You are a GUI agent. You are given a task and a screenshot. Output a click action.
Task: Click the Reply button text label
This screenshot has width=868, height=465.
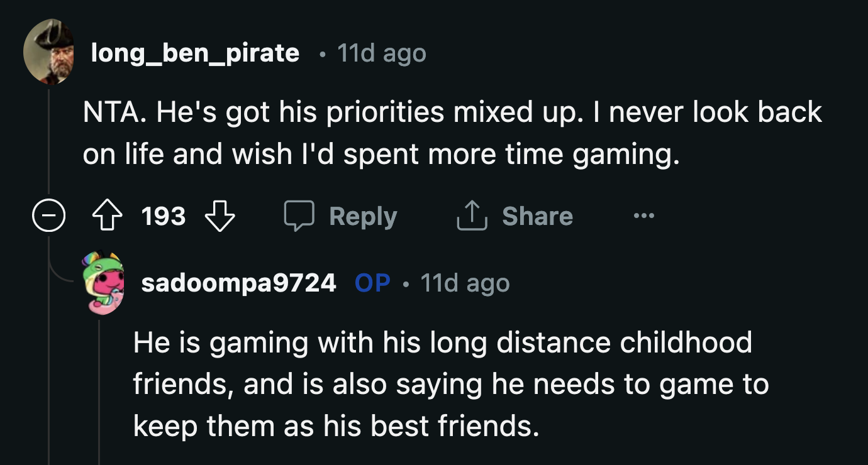pos(362,216)
